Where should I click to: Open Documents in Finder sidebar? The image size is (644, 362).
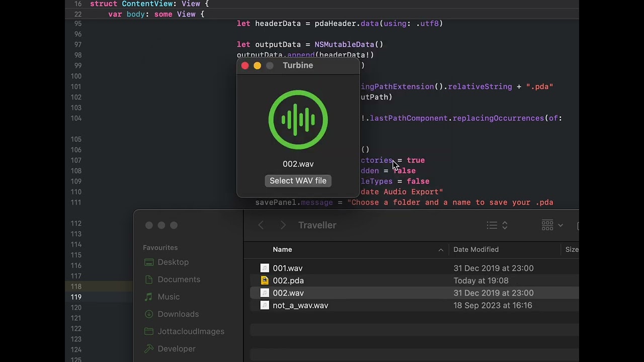click(x=179, y=280)
